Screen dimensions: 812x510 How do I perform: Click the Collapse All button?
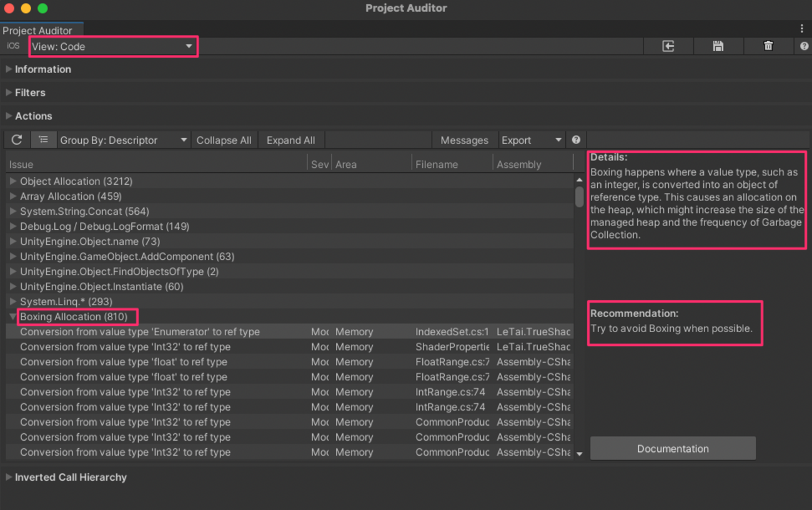[224, 140]
